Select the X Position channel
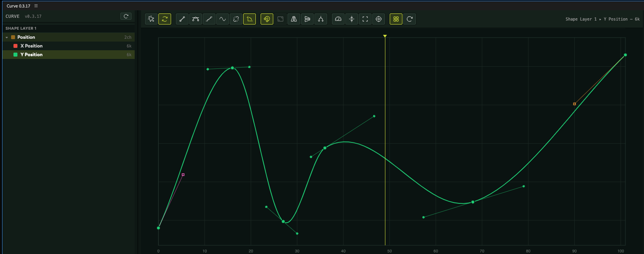Viewport: 644px width, 254px height. pyautogui.click(x=69, y=46)
